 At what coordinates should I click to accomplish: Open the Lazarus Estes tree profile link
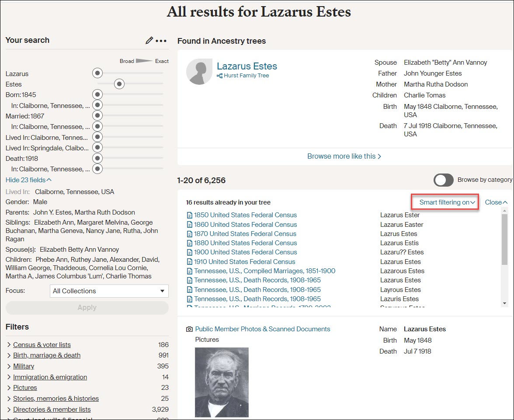click(x=247, y=66)
